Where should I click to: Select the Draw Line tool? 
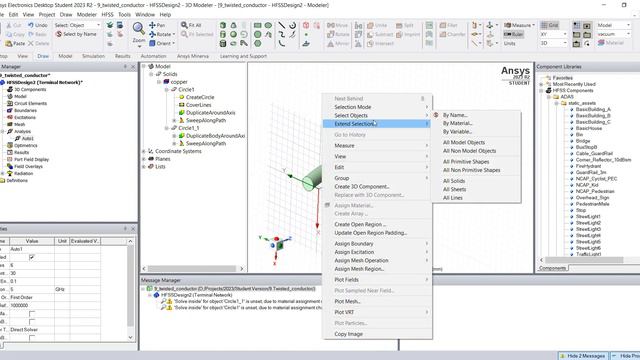click(x=282, y=25)
